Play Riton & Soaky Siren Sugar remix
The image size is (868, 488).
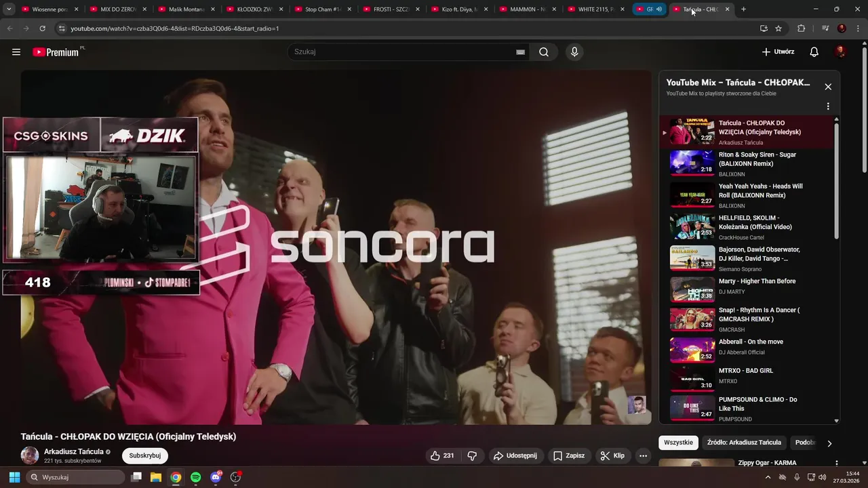pos(746,163)
